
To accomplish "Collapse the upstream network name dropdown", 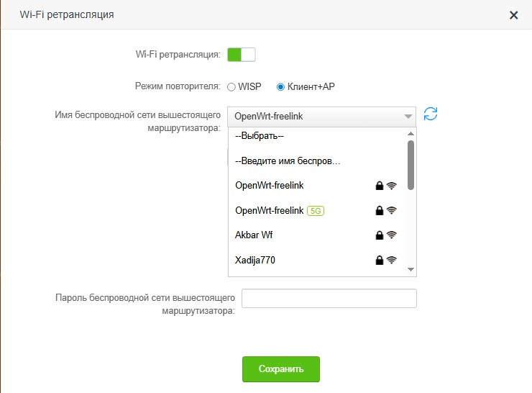I will pyautogui.click(x=408, y=116).
